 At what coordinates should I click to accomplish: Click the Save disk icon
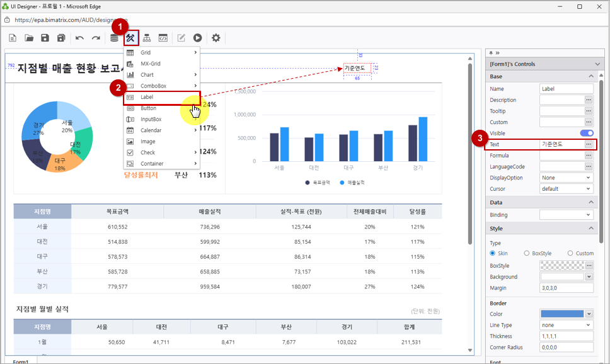pos(45,38)
